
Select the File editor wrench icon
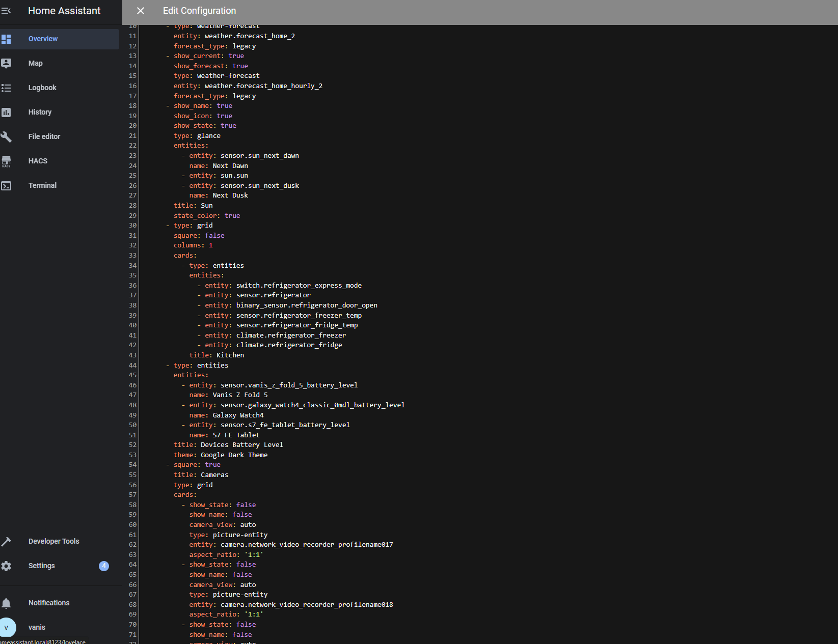pos(6,136)
